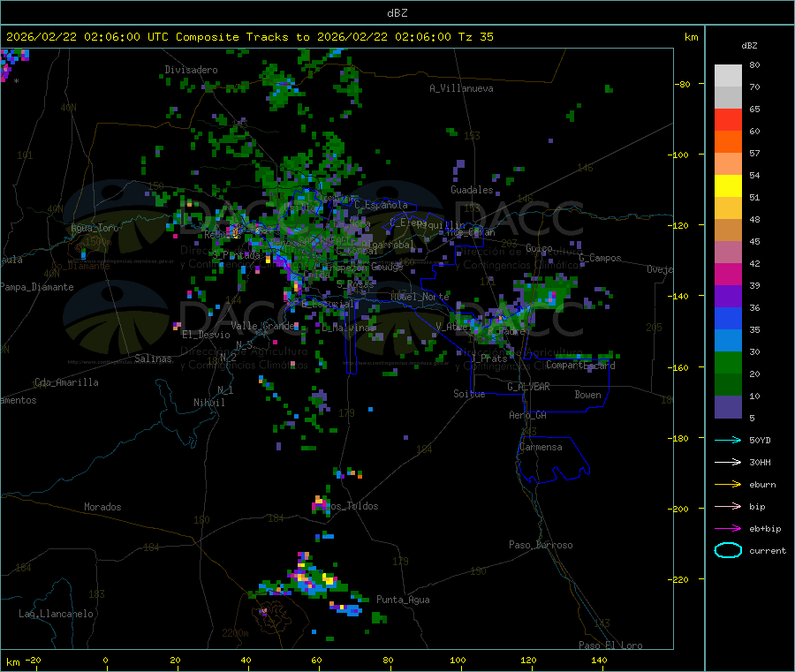Screen dimensions: 795x672
Task: Select the magenta swatch in the dBZ scale
Action: [x=728, y=274]
